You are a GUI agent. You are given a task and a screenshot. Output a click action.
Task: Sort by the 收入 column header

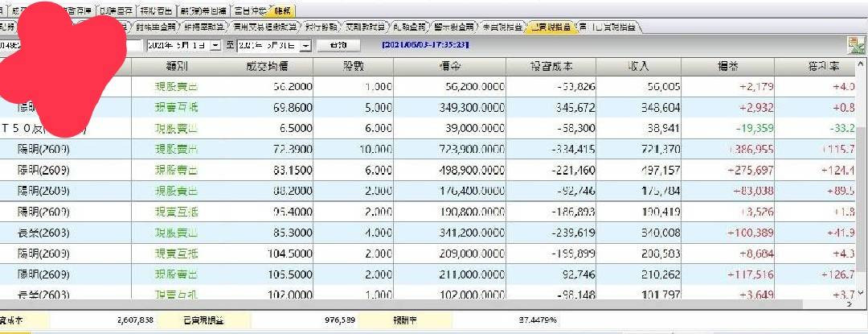point(638,67)
